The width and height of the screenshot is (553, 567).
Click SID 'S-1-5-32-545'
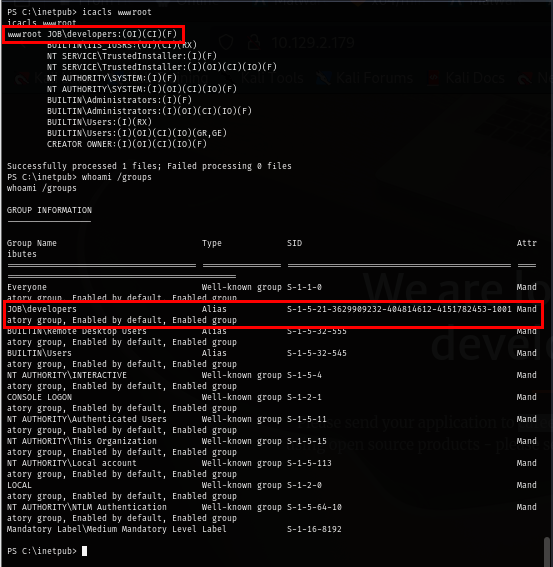[x=317, y=353]
